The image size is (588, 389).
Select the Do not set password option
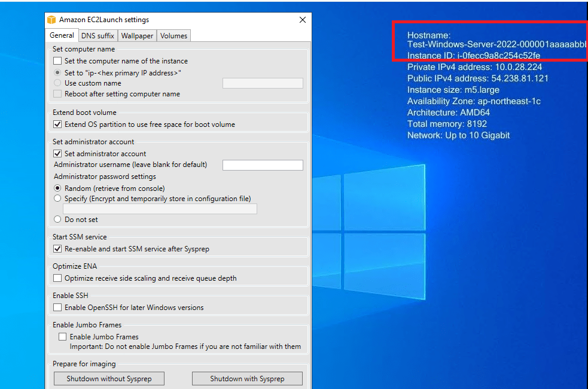57,219
